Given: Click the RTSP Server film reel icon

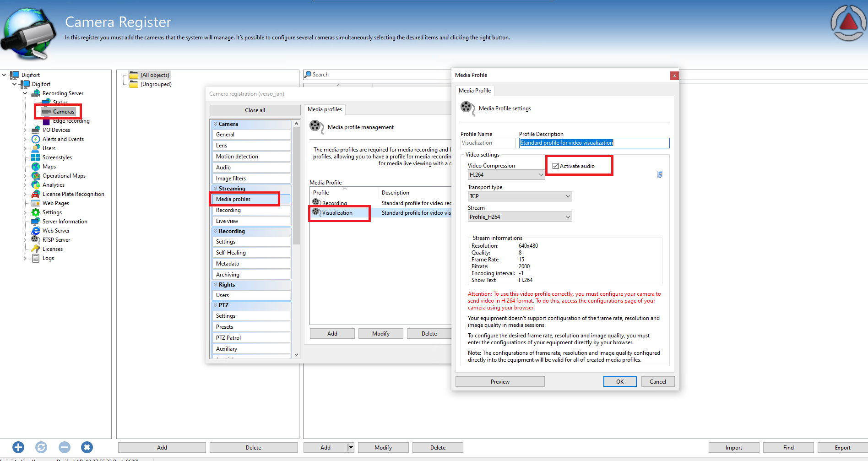Looking at the screenshot, I should pyautogui.click(x=36, y=239).
